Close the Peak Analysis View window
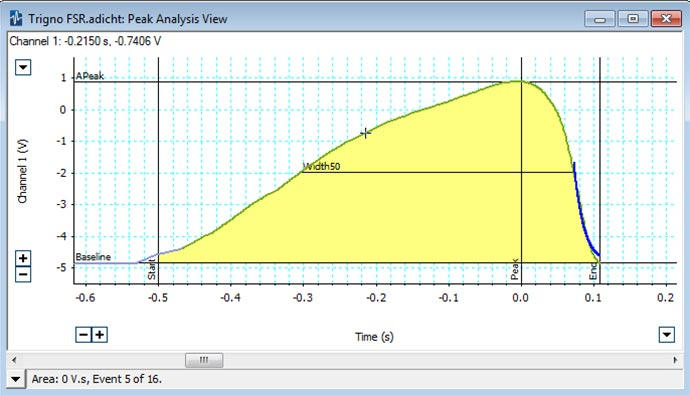The height and width of the screenshot is (395, 690). point(666,18)
